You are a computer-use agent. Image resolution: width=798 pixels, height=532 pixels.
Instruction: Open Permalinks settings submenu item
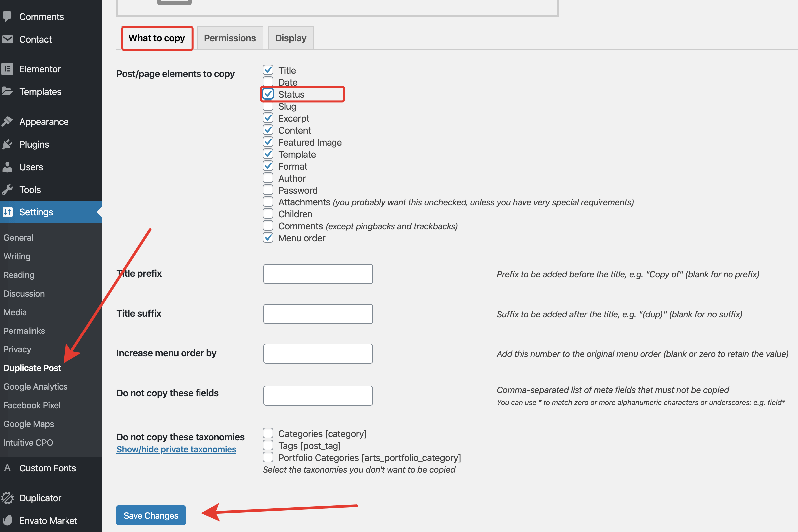pyautogui.click(x=24, y=331)
